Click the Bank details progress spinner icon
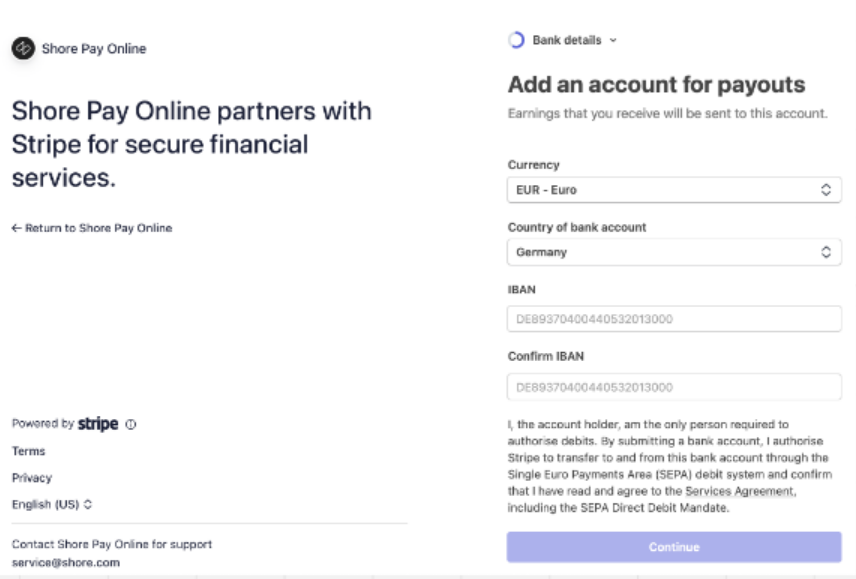Image resolution: width=856 pixels, height=579 pixels. pyautogui.click(x=517, y=40)
